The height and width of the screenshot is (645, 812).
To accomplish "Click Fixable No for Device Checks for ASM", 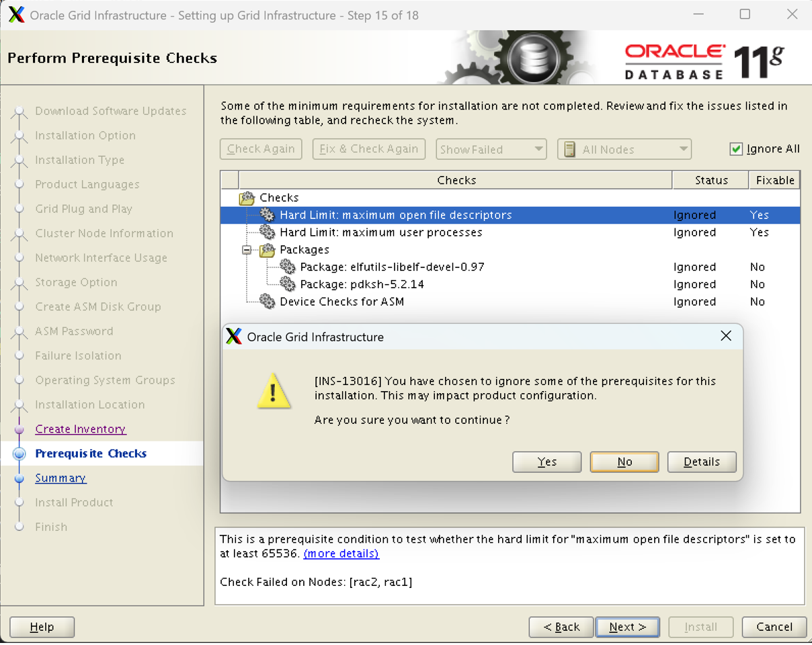I will [758, 302].
